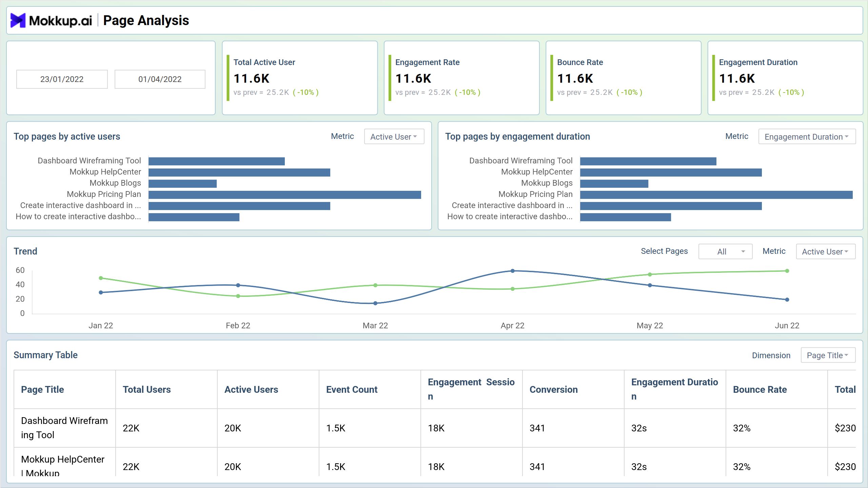Select the Mokkup HelpCenter table row title
The height and width of the screenshot is (488, 868).
click(x=63, y=466)
